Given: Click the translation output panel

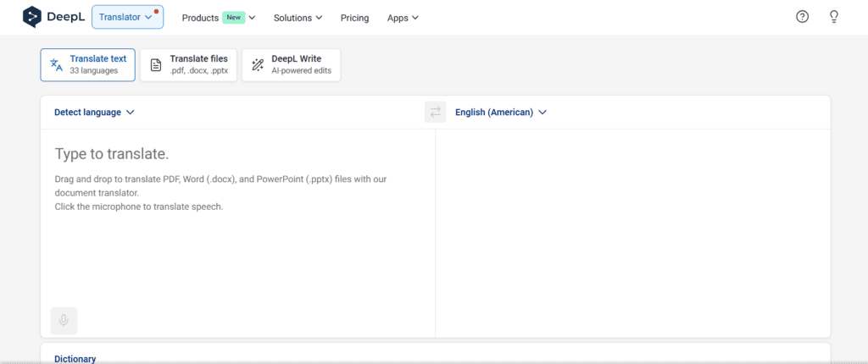Looking at the screenshot, I should pos(632,234).
